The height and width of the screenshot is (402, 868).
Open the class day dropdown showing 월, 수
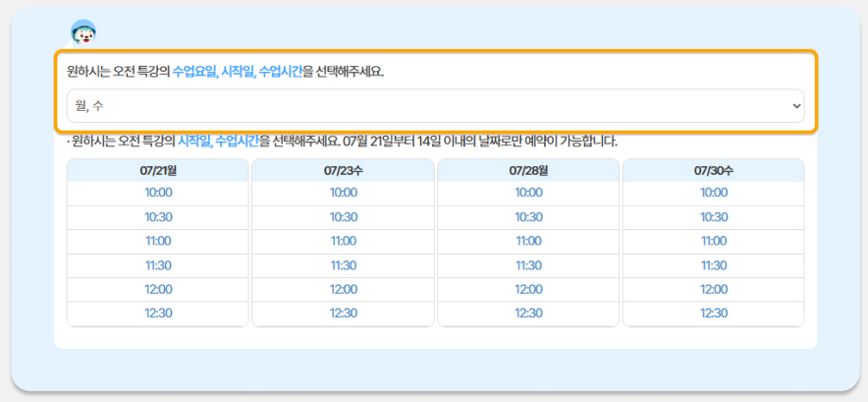pos(432,106)
